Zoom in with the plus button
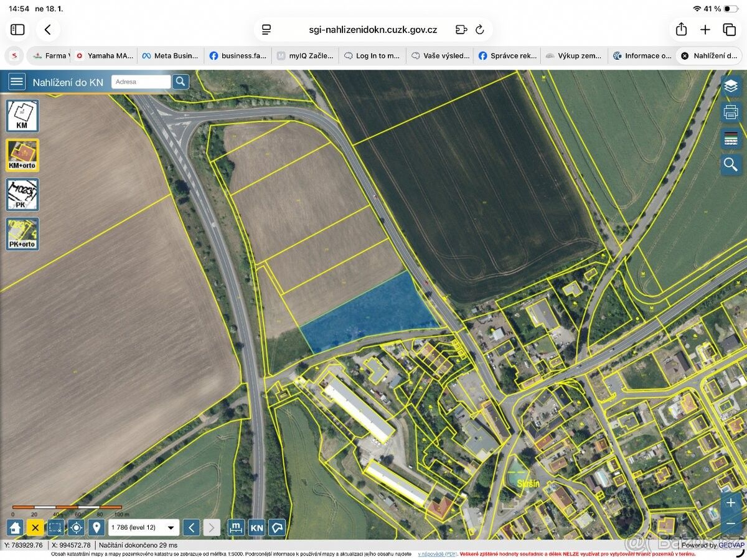The height and width of the screenshot is (560, 747). coord(730,503)
